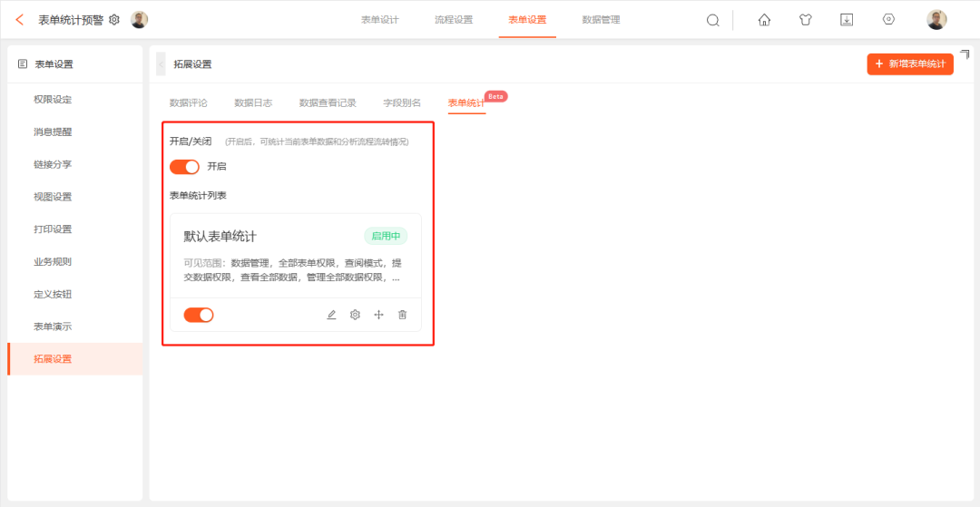980x507 pixels.
Task: Edit 默认表单统计 with the pencil icon
Action: click(331, 315)
